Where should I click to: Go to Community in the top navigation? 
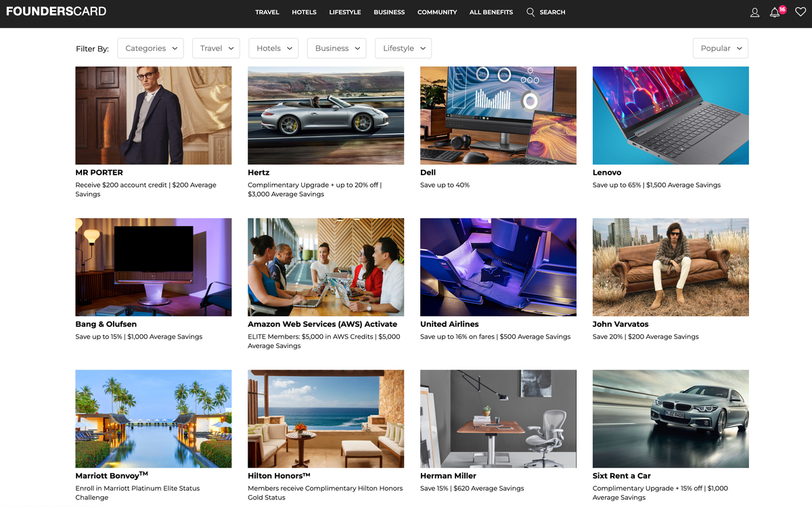437,12
